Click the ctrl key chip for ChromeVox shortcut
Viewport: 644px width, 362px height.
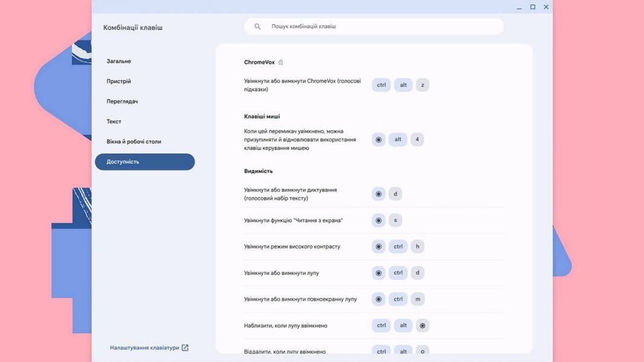pyautogui.click(x=381, y=85)
